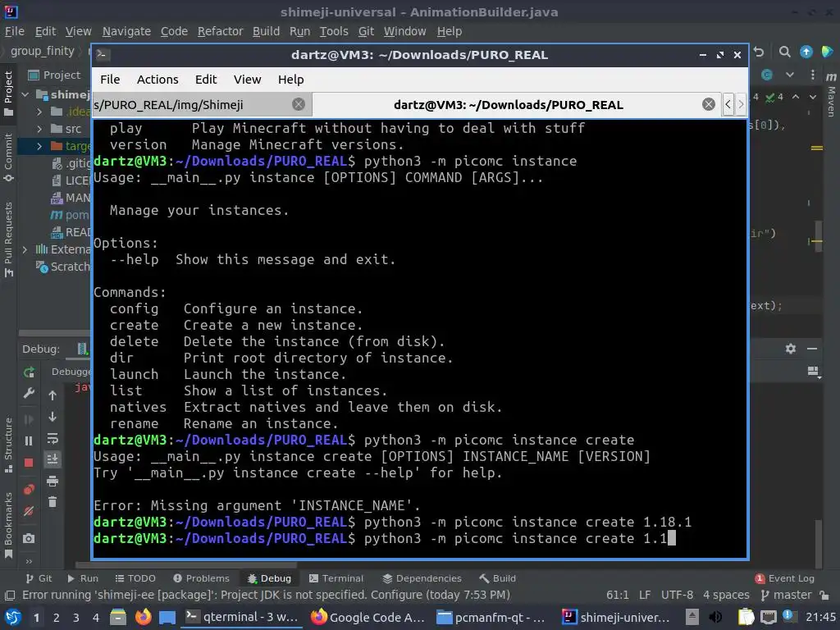This screenshot has width=840, height=630.
Task: Go to previous highlighted error arrow
Action: (796, 97)
